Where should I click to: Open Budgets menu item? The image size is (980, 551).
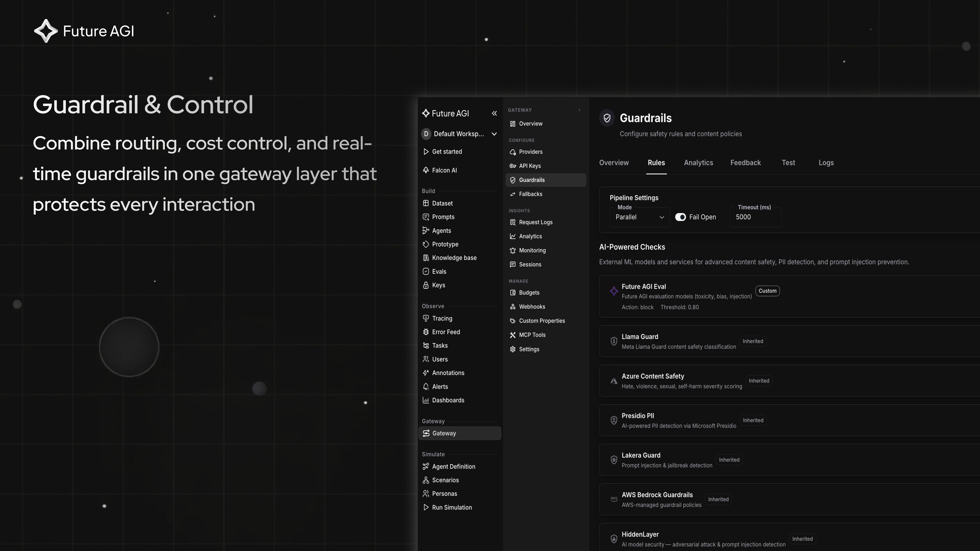tap(546, 293)
